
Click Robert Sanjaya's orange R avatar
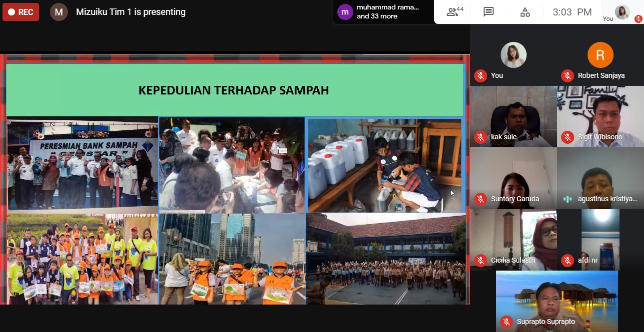(x=600, y=55)
